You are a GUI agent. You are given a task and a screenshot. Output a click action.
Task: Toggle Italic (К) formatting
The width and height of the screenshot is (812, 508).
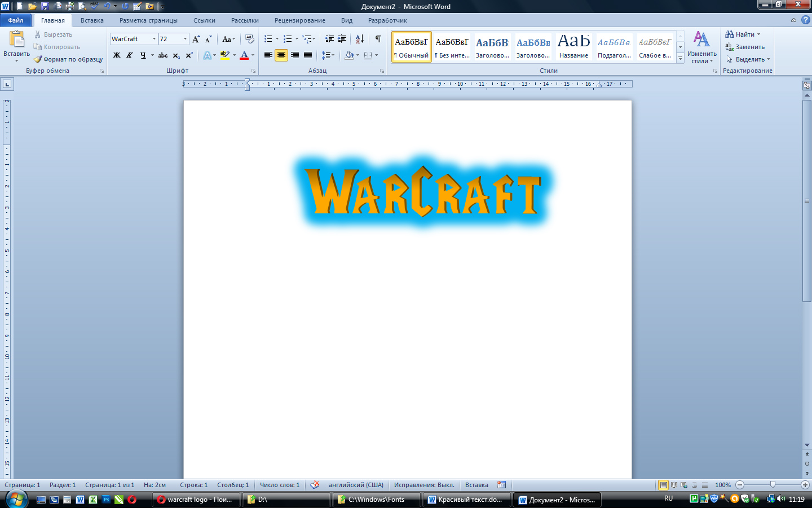130,55
